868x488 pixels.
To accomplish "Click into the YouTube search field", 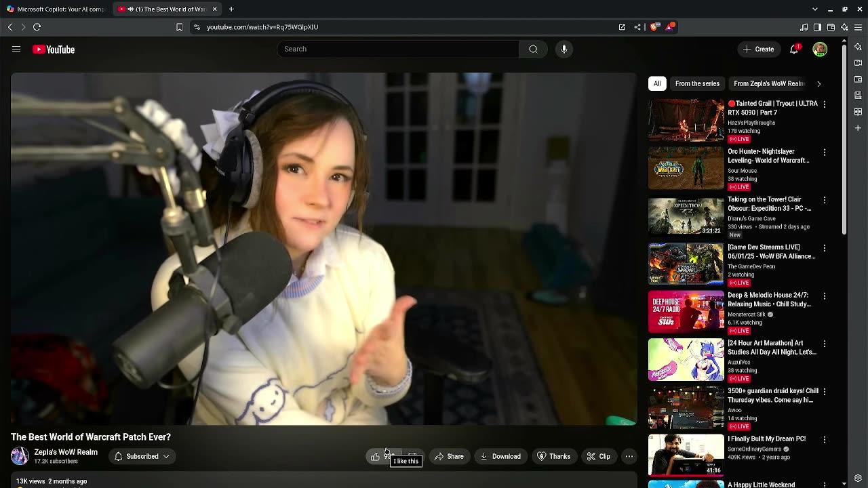I will (397, 49).
